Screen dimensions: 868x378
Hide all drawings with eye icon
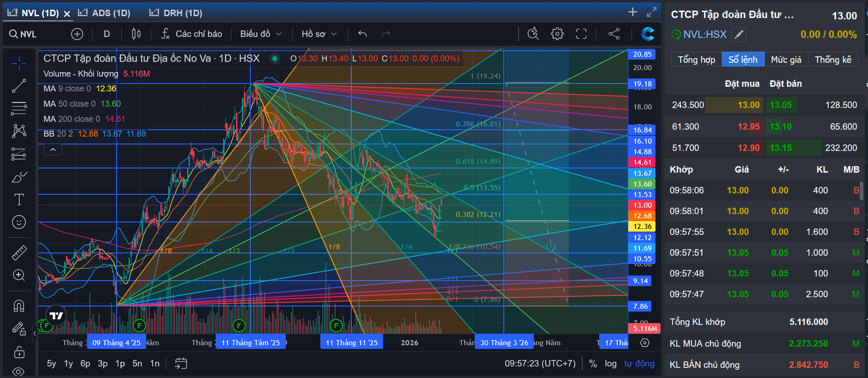coord(19,372)
